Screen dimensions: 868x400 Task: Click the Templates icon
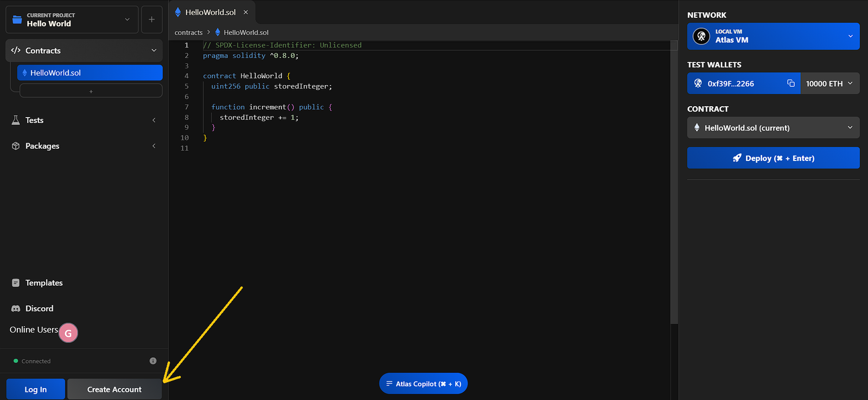(16, 283)
